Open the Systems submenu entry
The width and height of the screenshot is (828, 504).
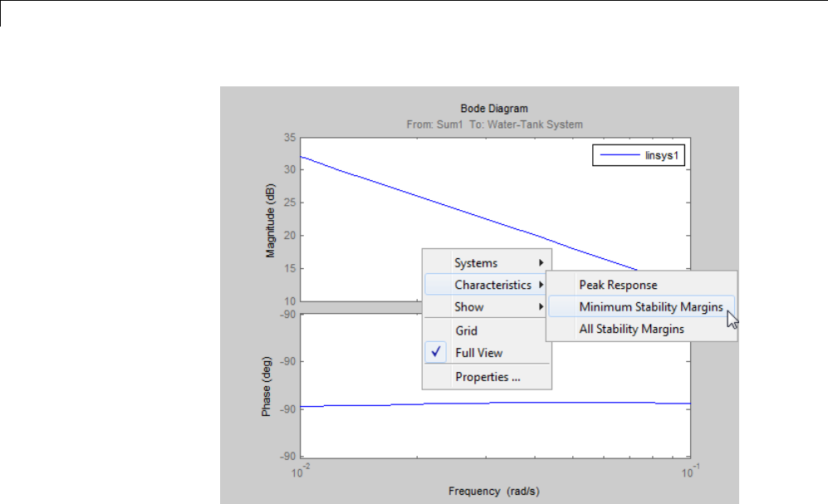pyautogui.click(x=476, y=263)
